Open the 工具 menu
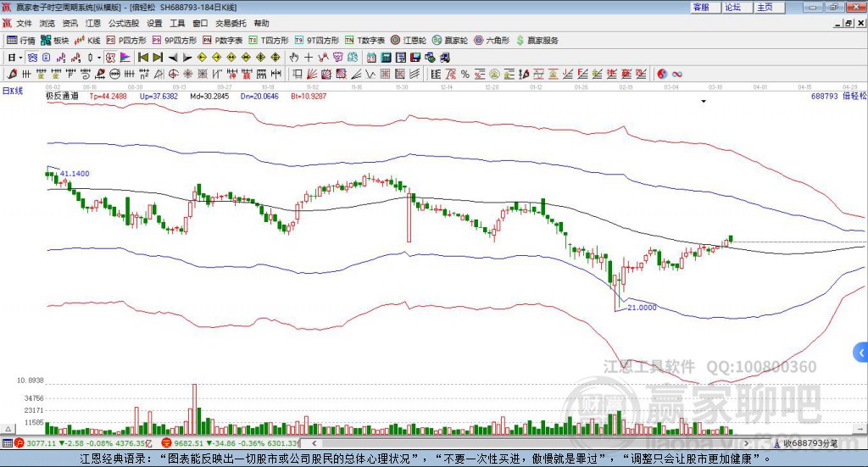This screenshot has width=868, height=467. (x=177, y=23)
